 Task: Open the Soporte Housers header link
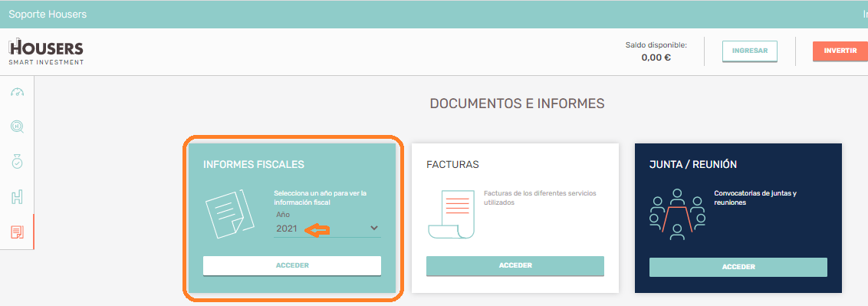pos(48,15)
